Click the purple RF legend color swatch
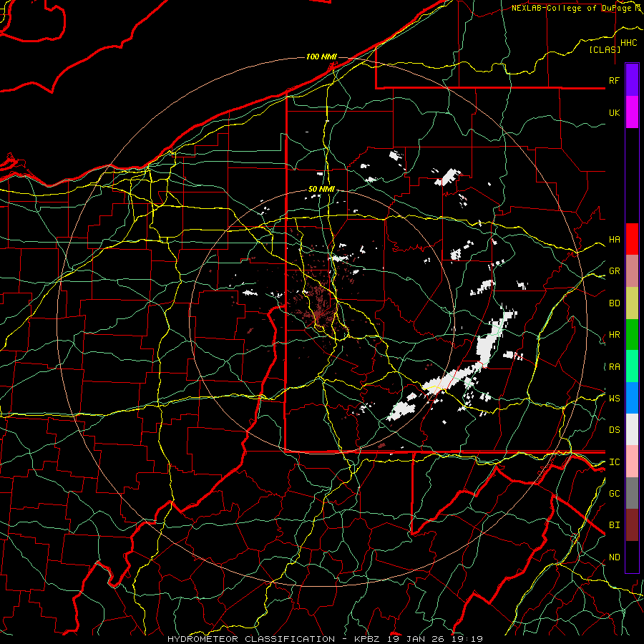 (632, 79)
